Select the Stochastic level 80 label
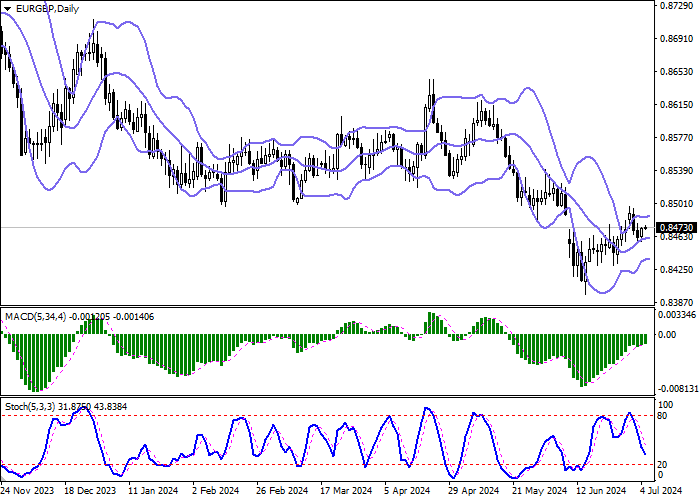Image resolution: width=700 pixels, height=500 pixels. point(663,416)
